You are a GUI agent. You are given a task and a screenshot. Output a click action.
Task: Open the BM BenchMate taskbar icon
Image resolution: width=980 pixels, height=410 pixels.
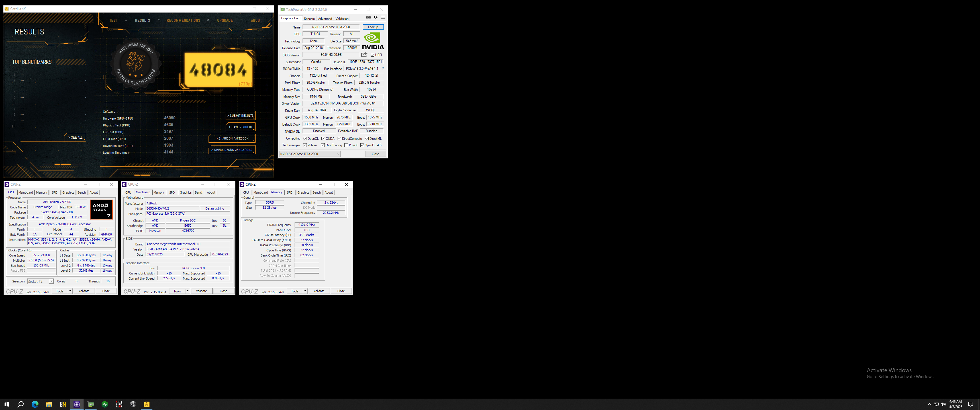pyautogui.click(x=63, y=404)
